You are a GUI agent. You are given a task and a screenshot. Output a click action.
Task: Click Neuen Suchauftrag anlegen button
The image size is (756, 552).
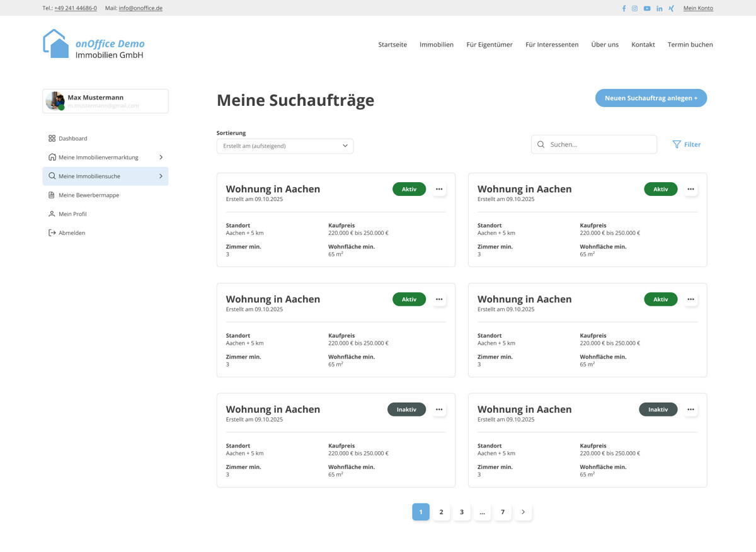click(651, 98)
